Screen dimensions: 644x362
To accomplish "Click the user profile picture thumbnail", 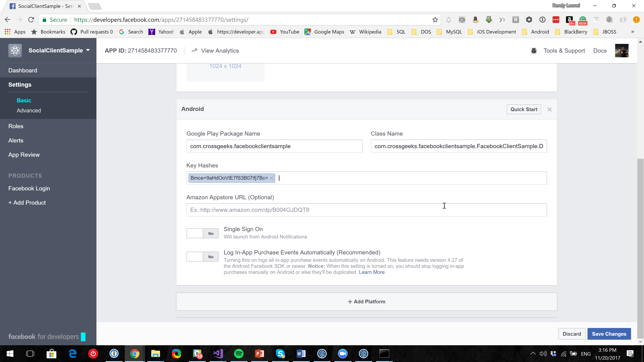I will [x=622, y=51].
